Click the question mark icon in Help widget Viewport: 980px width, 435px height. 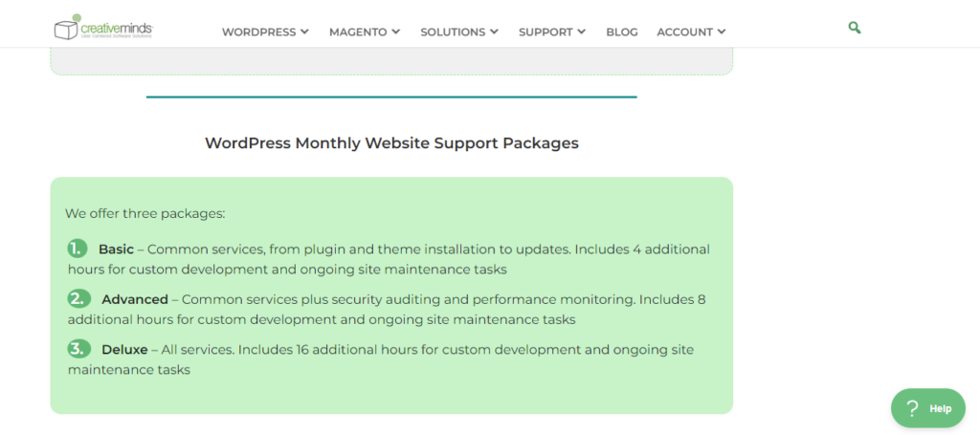click(x=913, y=408)
